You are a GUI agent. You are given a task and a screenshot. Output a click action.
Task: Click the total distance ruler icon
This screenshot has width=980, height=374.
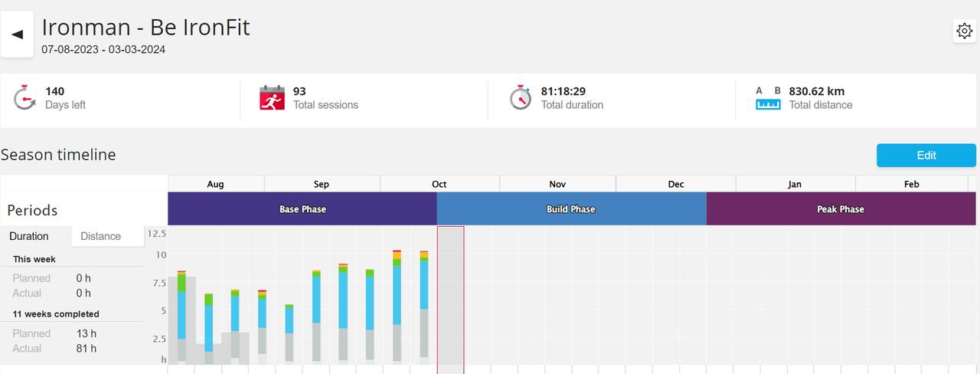[768, 97]
